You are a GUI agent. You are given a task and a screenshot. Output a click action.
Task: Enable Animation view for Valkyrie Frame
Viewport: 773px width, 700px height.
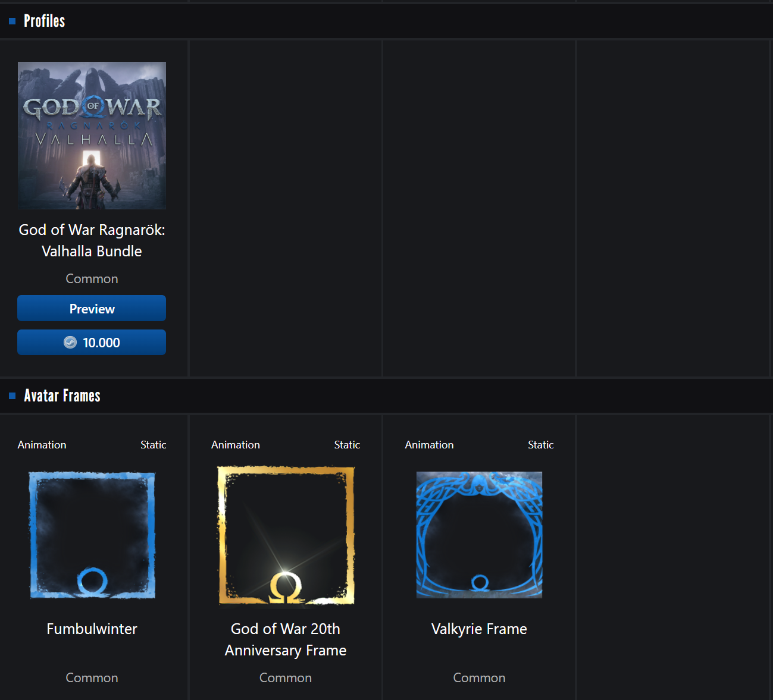[429, 445]
